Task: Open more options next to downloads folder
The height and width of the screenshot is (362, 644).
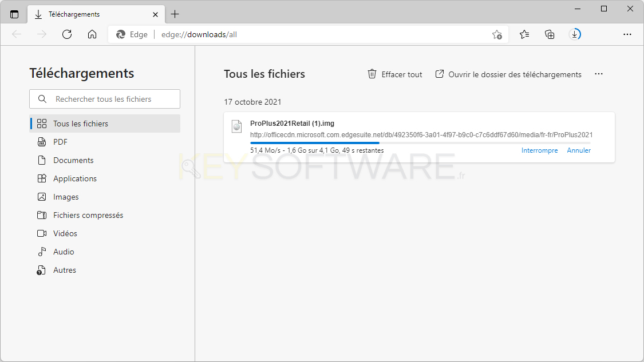Action: [599, 74]
